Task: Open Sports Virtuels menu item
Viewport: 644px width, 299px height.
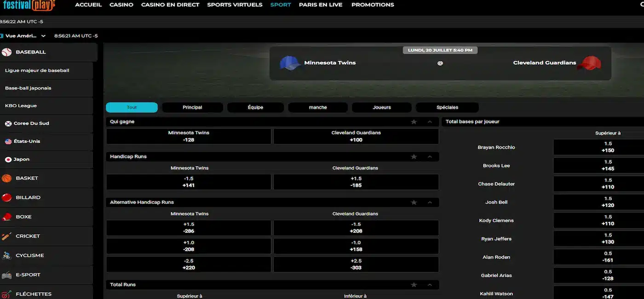Action: pyautogui.click(x=235, y=5)
